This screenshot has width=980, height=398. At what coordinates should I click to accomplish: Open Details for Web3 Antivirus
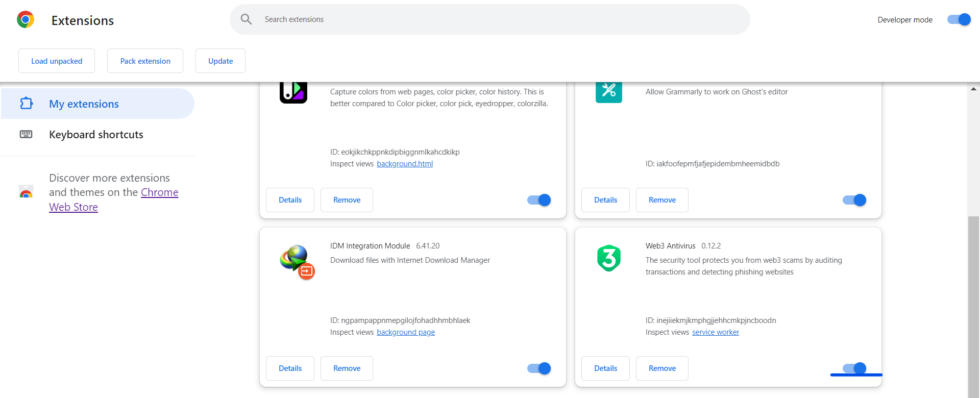click(605, 368)
